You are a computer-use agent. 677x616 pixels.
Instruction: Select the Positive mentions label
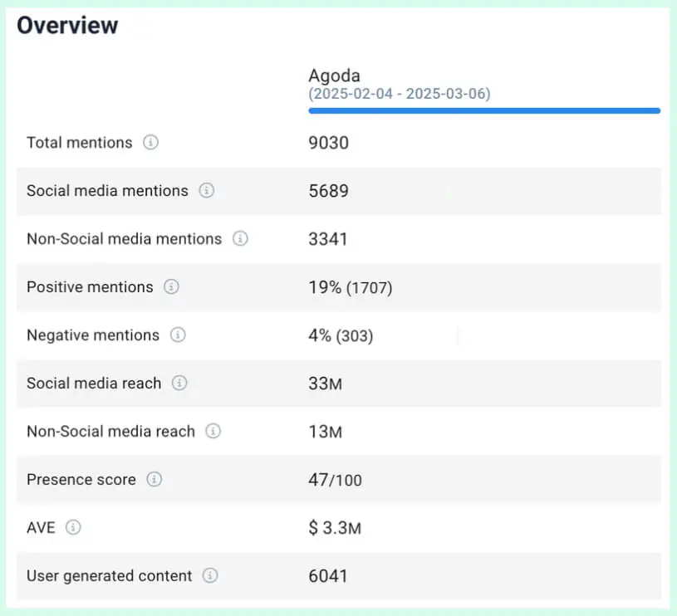point(90,287)
